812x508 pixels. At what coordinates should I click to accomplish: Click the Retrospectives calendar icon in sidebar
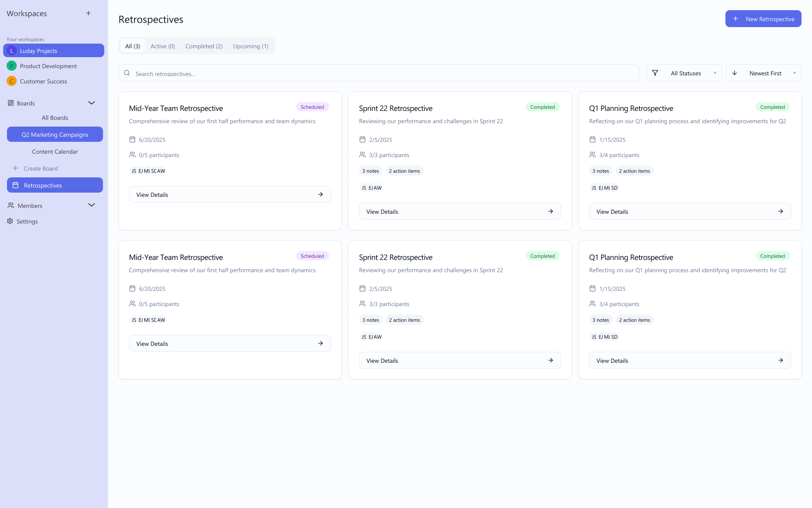[16, 185]
